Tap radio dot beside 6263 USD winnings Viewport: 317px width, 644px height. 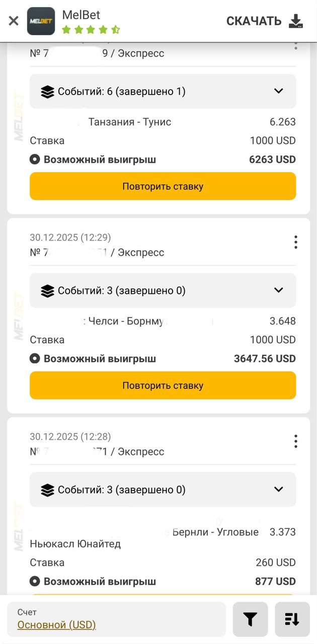[35, 159]
